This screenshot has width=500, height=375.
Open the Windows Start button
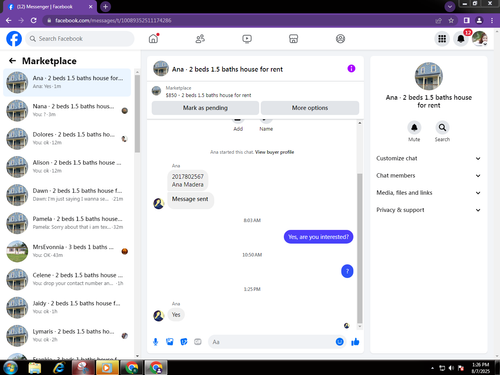coord(10,368)
